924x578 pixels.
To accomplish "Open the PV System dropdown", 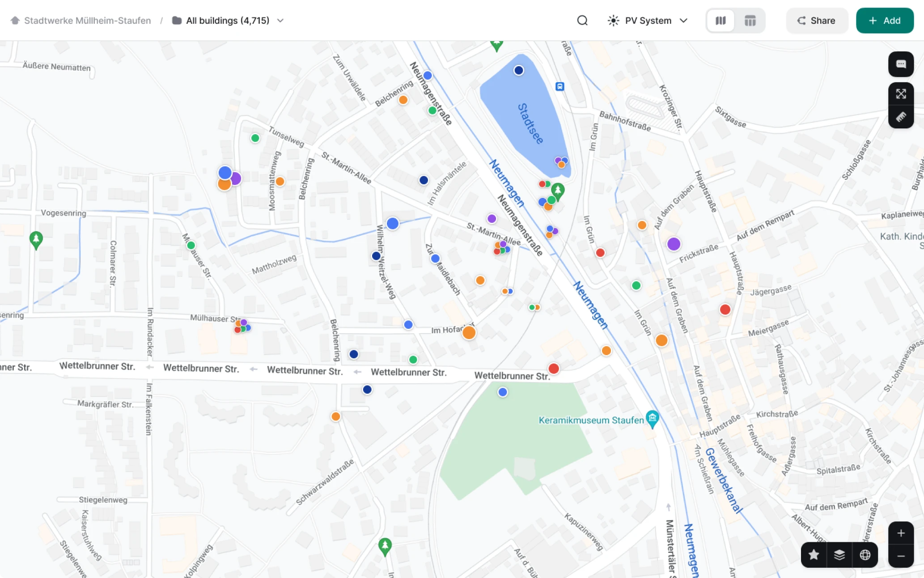I will [647, 21].
